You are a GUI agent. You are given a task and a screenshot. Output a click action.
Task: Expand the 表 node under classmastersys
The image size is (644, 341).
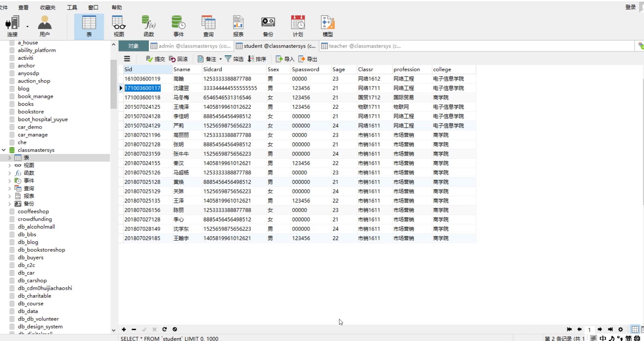coord(10,158)
